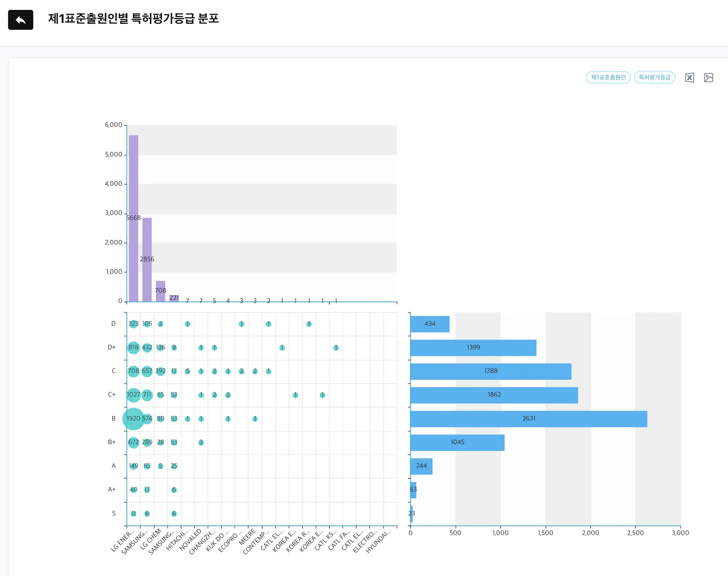Click the blue bar labeled 2631
Image resolution: width=728 pixels, height=576 pixels.
[529, 419]
